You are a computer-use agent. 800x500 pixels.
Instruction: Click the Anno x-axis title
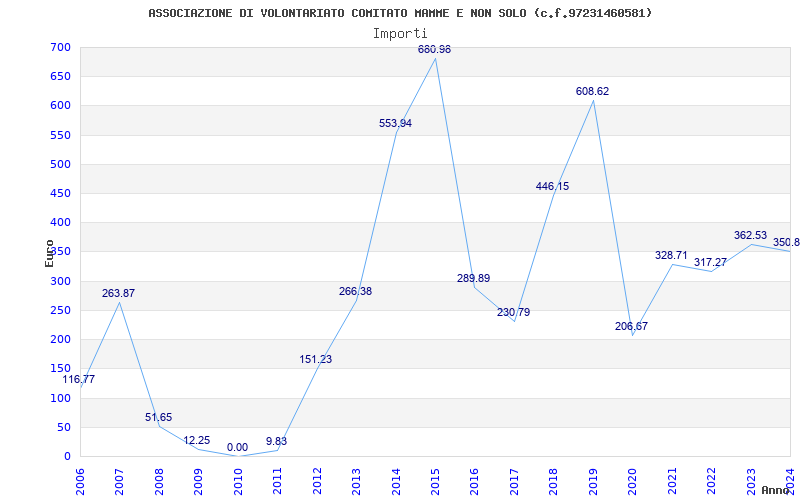[x=776, y=490]
